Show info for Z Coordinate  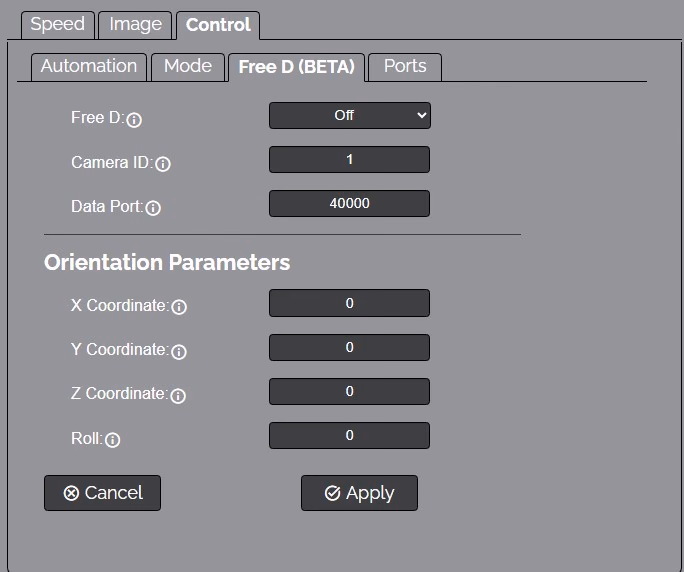point(178,396)
